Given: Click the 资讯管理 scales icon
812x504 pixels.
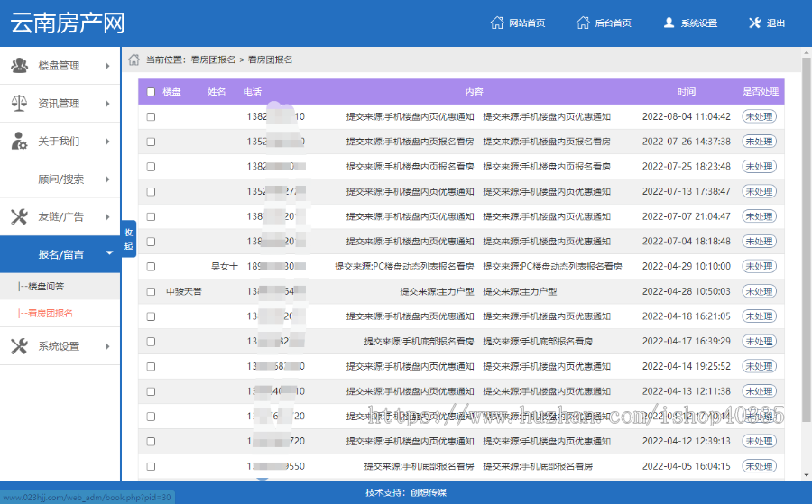Looking at the screenshot, I should click(x=20, y=103).
